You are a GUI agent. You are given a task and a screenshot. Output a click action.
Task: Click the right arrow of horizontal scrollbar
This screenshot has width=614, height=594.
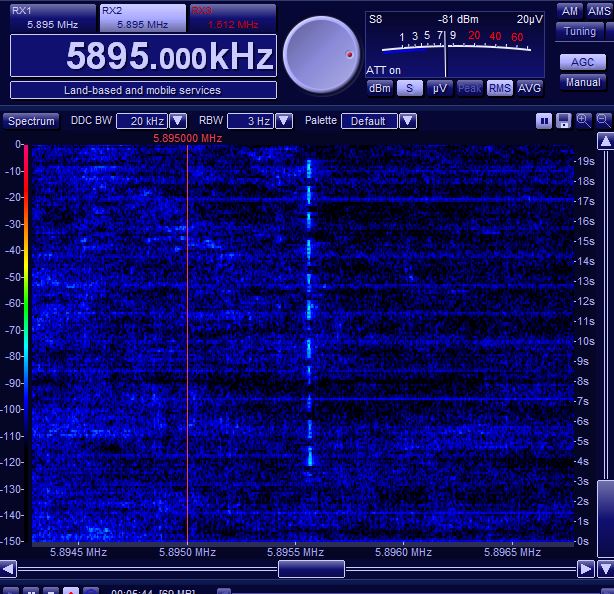586,568
